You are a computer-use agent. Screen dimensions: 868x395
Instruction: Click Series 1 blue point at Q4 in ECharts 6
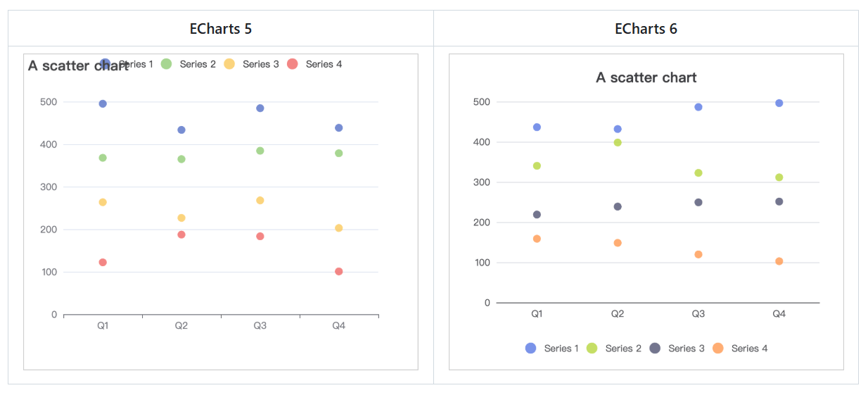click(779, 103)
